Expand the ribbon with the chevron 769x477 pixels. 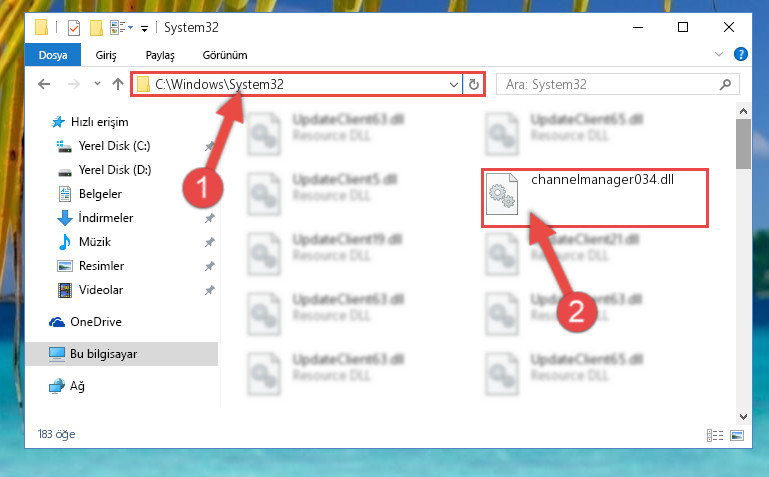[719, 54]
